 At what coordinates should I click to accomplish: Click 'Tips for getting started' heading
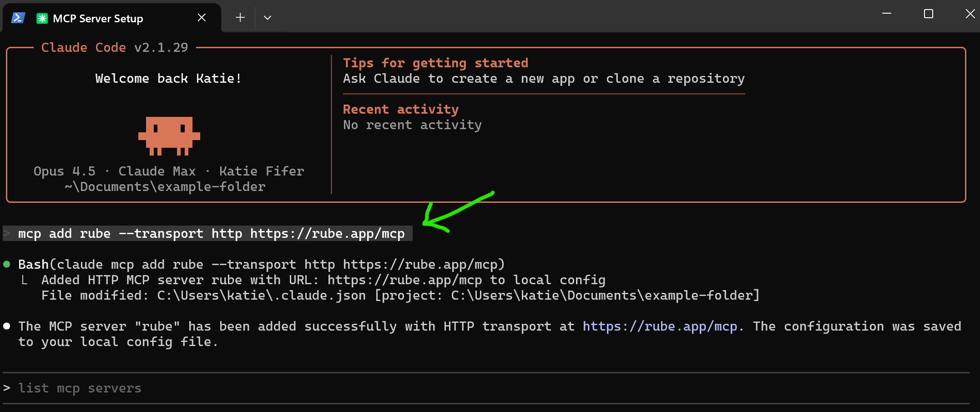[435, 63]
